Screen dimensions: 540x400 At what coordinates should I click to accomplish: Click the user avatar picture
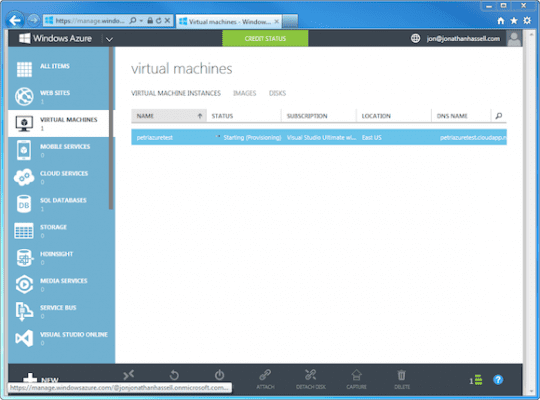[x=514, y=38]
